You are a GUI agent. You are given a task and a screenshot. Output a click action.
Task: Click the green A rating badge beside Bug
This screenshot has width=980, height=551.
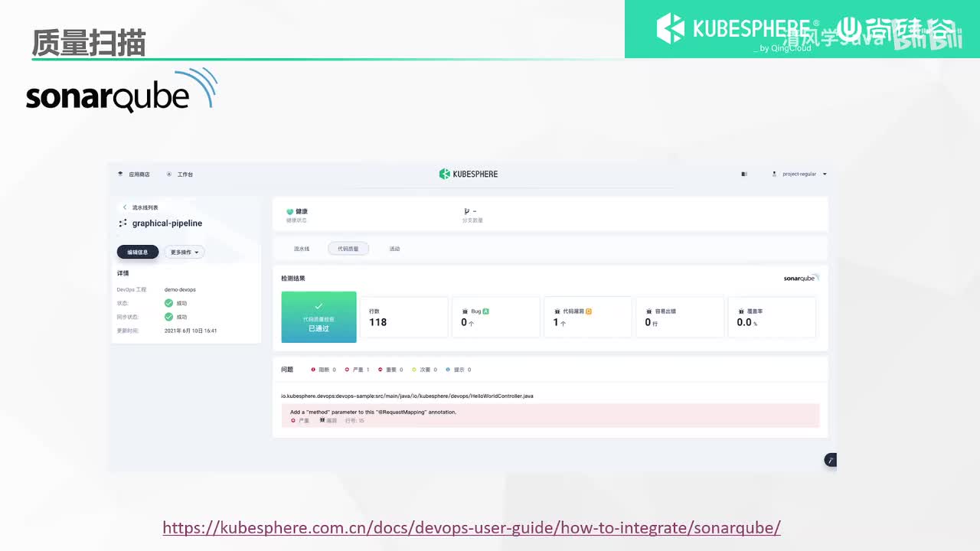[x=485, y=311]
